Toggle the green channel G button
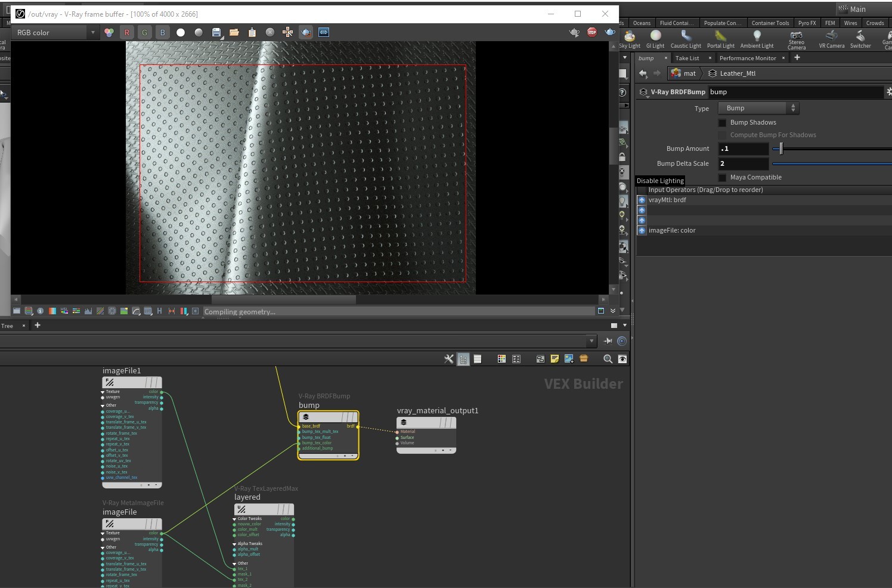892x588 pixels. click(x=144, y=33)
